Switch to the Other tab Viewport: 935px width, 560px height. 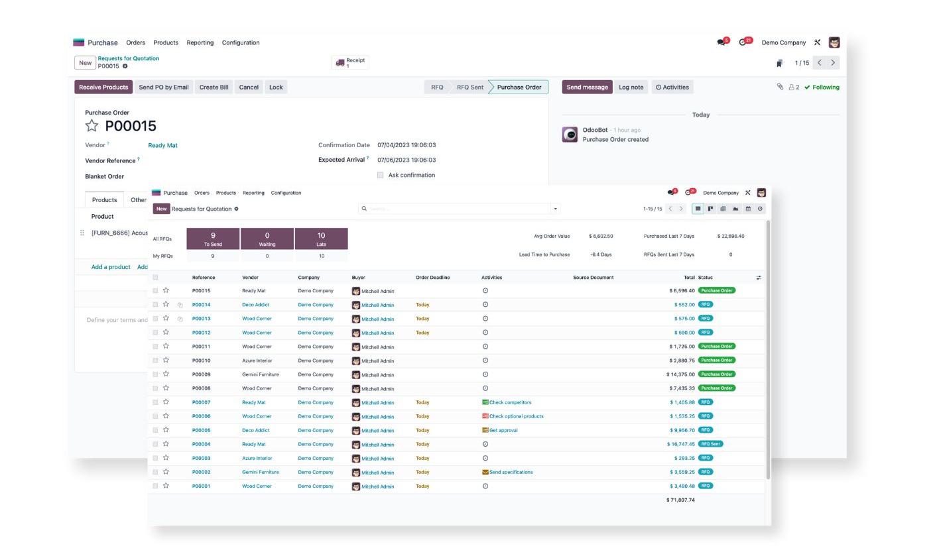139,199
